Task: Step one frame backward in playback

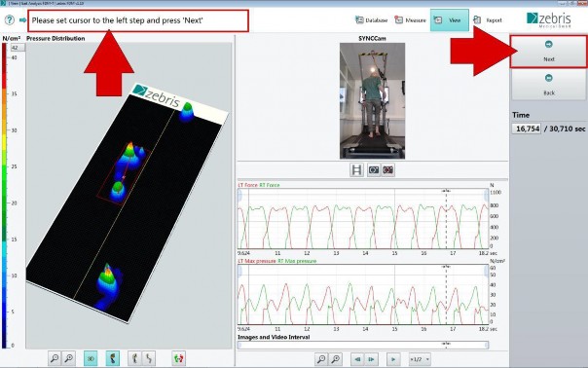Action: 357,359
